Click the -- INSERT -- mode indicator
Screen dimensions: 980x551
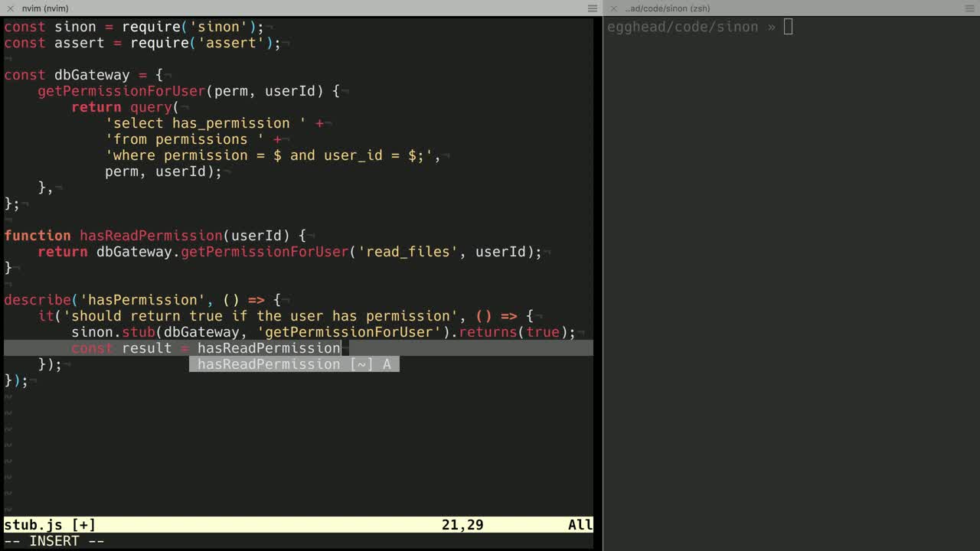(54, 541)
